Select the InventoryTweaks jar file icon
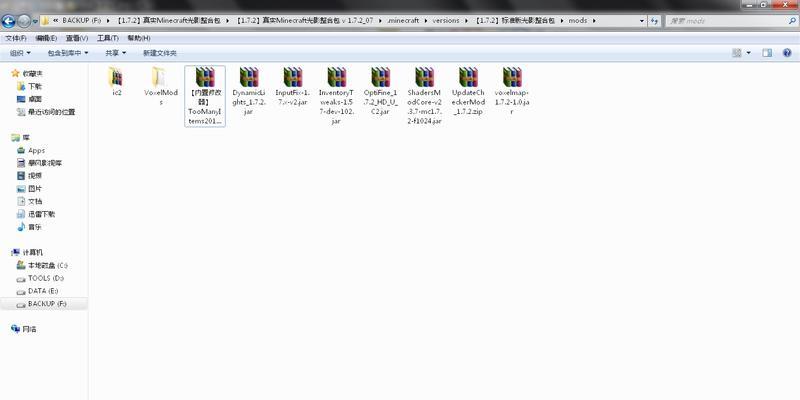This screenshot has height=400, width=800. 337,77
